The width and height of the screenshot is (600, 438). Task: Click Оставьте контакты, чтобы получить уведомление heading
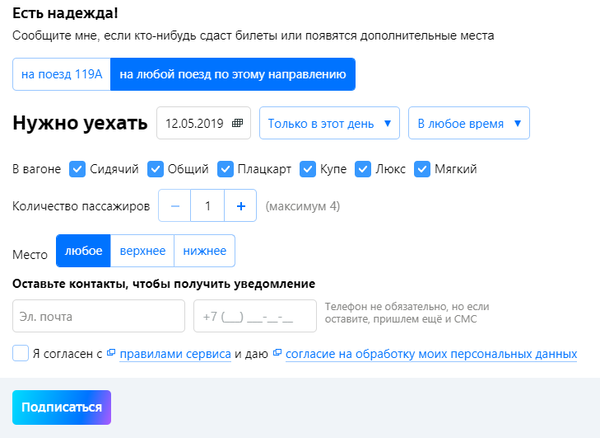[x=164, y=284]
